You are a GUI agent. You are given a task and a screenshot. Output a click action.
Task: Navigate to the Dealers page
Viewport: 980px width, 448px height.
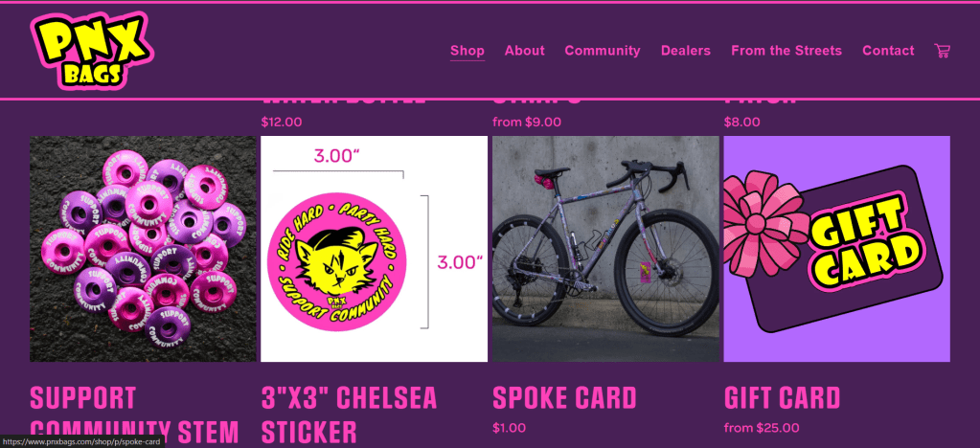point(686,51)
